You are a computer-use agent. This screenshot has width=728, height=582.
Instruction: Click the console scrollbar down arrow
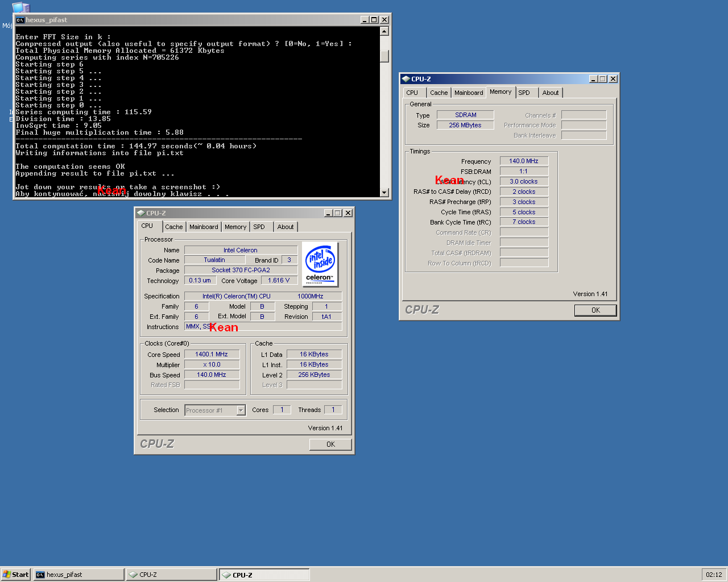pyautogui.click(x=384, y=193)
